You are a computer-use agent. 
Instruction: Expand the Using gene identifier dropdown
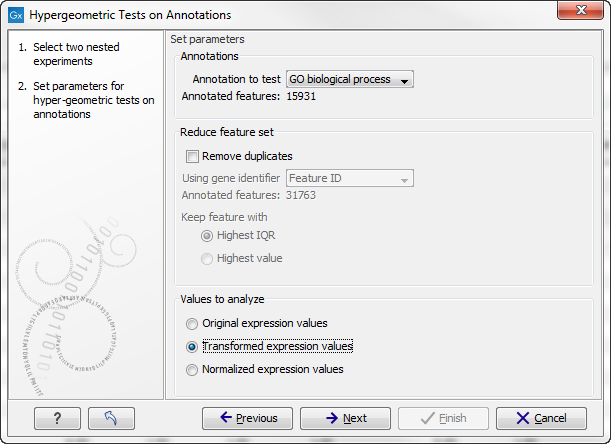point(350,178)
